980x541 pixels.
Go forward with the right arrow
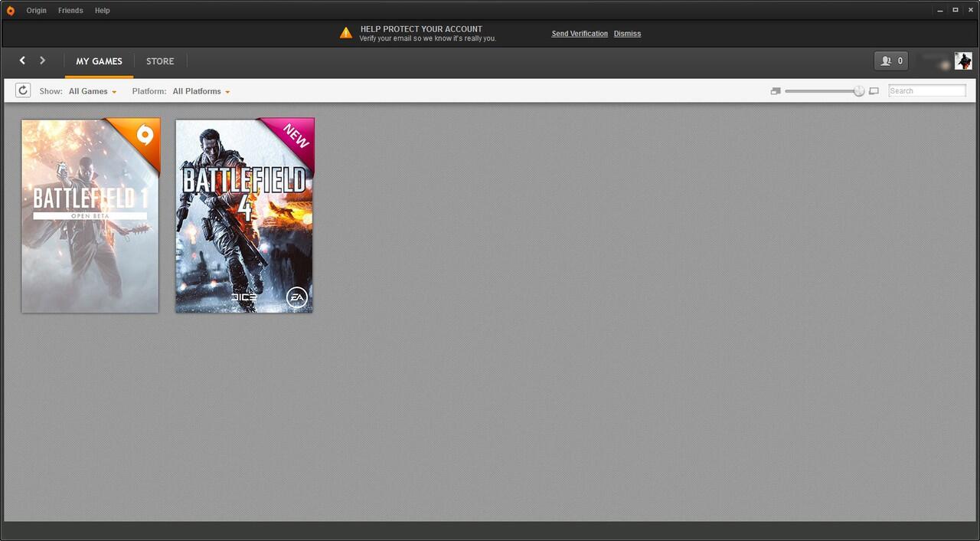[42, 61]
